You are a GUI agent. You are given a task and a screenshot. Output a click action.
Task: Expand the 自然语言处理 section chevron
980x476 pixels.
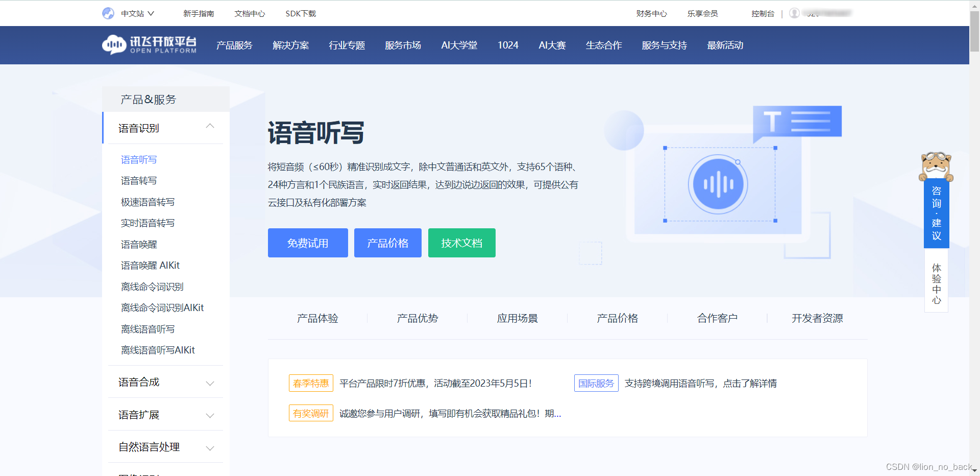[x=210, y=448]
